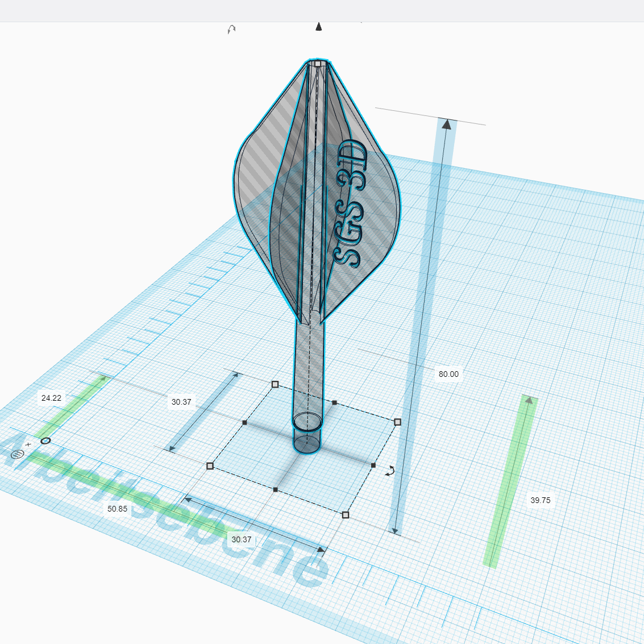Edit the 24.22 ruler distance value
Viewport: 644px width, 644px height.
pyautogui.click(x=51, y=398)
